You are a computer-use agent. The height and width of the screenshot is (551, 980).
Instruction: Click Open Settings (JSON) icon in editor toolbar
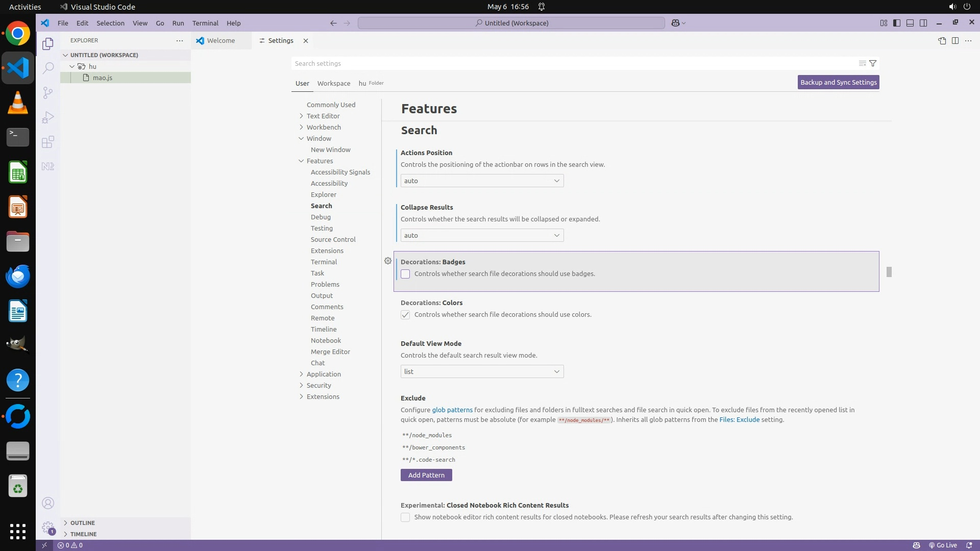[942, 41]
